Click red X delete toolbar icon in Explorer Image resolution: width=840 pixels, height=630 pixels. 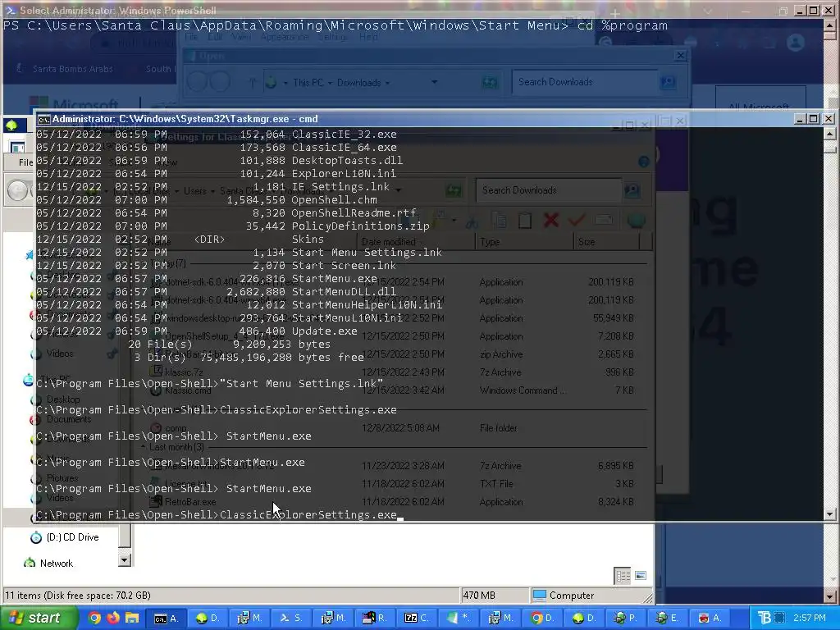550,220
